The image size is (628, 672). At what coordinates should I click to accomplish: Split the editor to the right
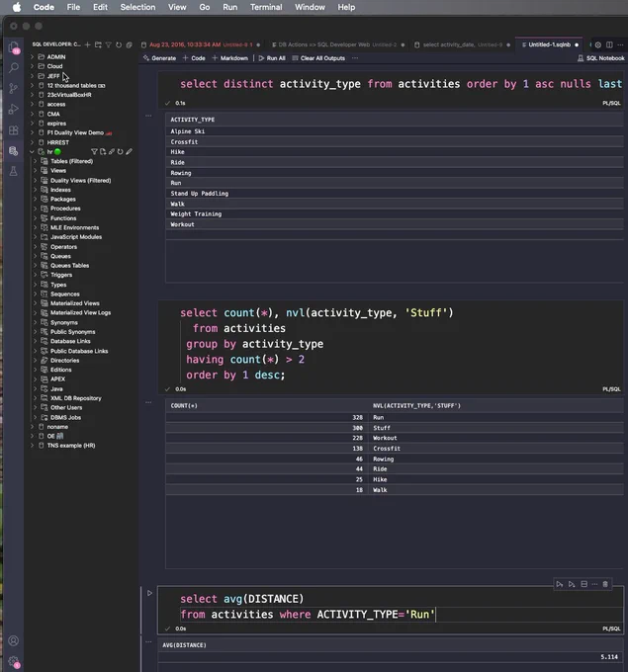[609, 44]
